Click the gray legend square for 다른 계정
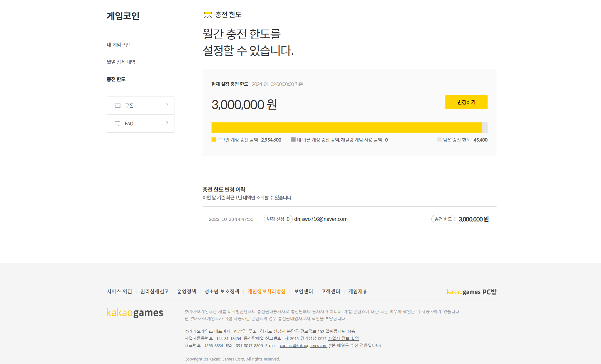Screen dimensions: 601x364 (293, 140)
